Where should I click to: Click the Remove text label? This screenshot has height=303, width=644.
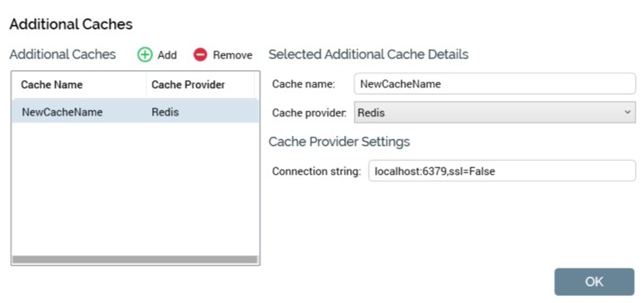click(232, 55)
